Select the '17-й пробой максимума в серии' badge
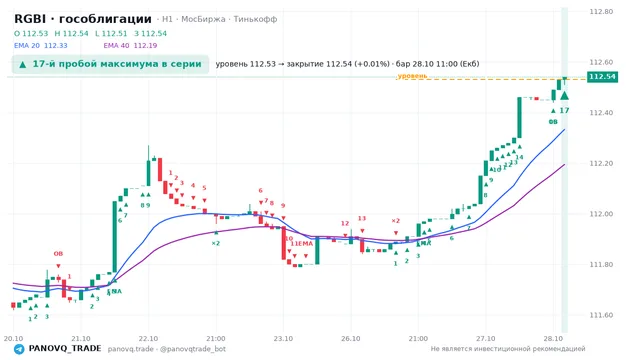The height and width of the screenshot is (360, 640). (x=110, y=64)
